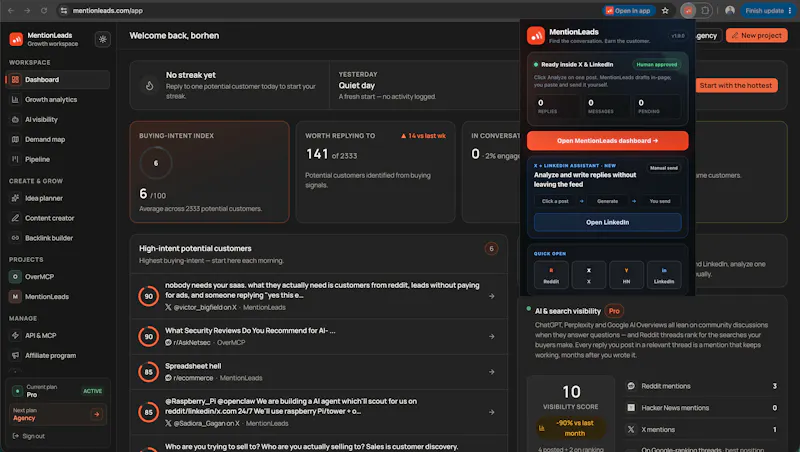The height and width of the screenshot is (452, 800).
Task: Click the MentionLeads logo in sidebar
Action: (x=16, y=39)
